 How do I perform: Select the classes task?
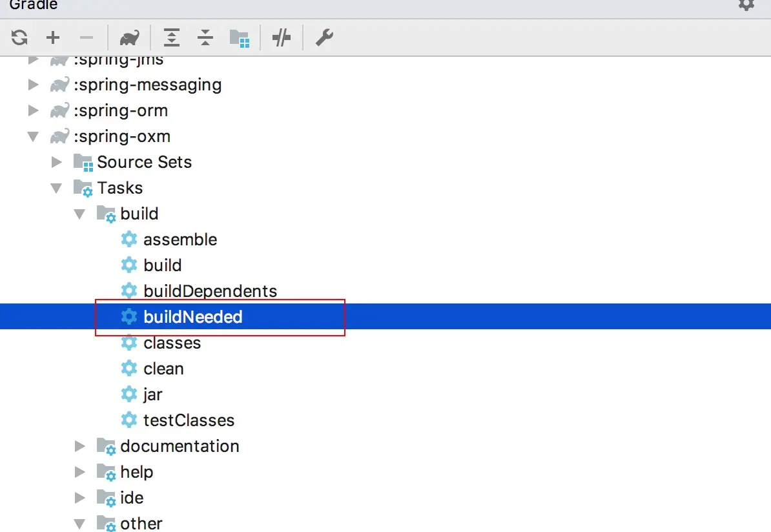click(385, 343)
